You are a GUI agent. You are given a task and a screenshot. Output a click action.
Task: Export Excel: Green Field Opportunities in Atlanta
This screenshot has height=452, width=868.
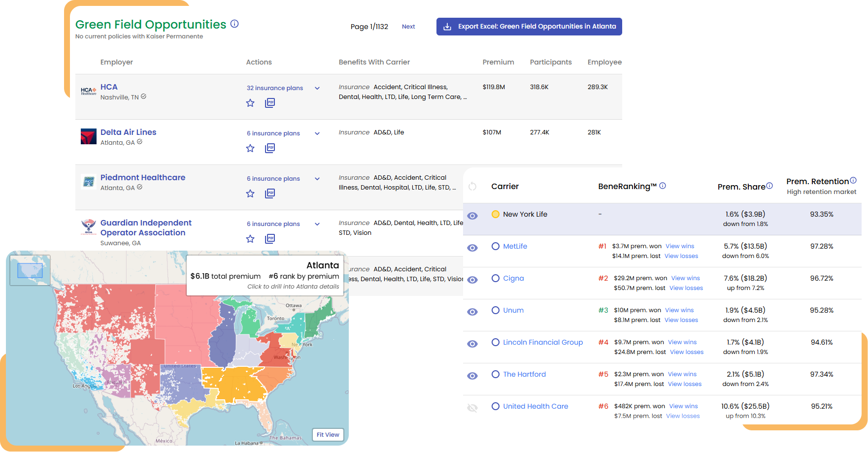[529, 27]
